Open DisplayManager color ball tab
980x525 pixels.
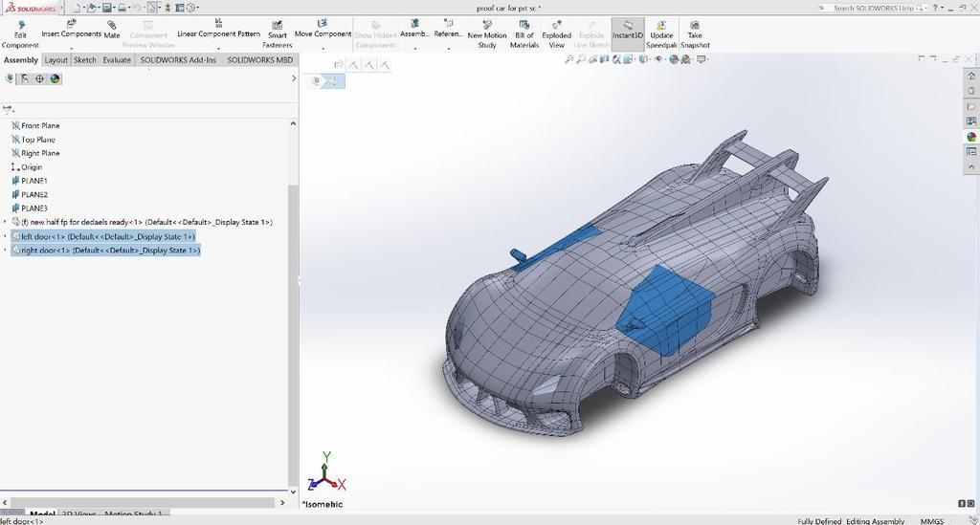[55, 78]
